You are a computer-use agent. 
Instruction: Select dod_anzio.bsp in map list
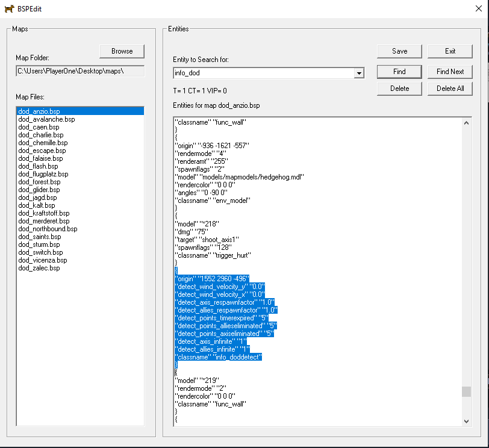pos(80,111)
